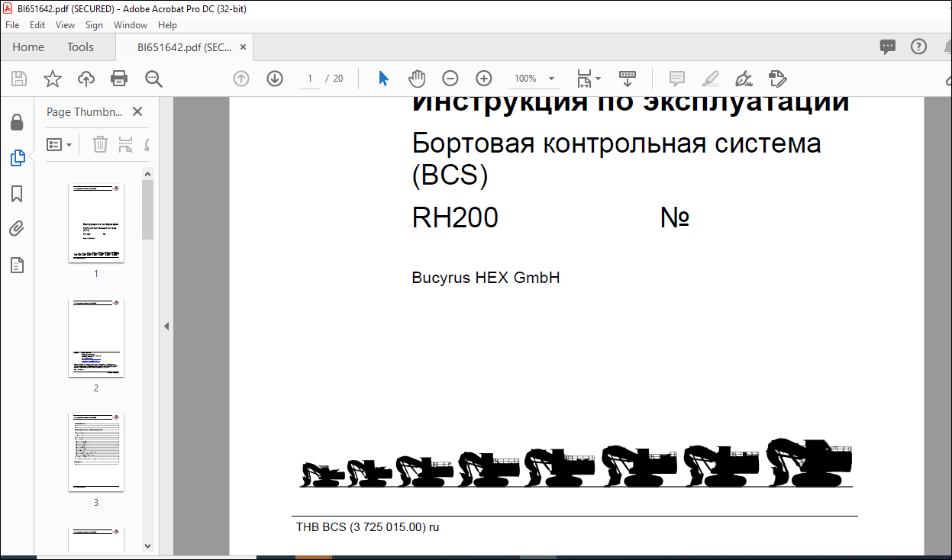Zoom out with minus icon
Screen dimensions: 952x560
pyautogui.click(x=450, y=79)
